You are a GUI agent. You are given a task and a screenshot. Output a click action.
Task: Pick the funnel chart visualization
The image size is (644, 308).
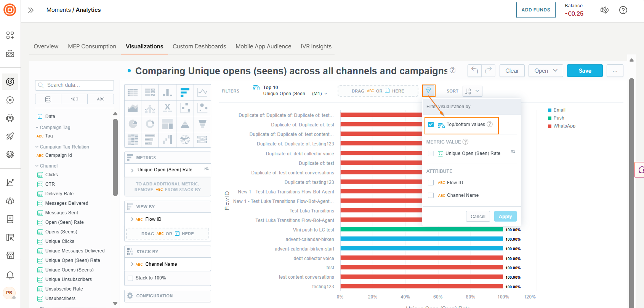pyautogui.click(x=202, y=124)
